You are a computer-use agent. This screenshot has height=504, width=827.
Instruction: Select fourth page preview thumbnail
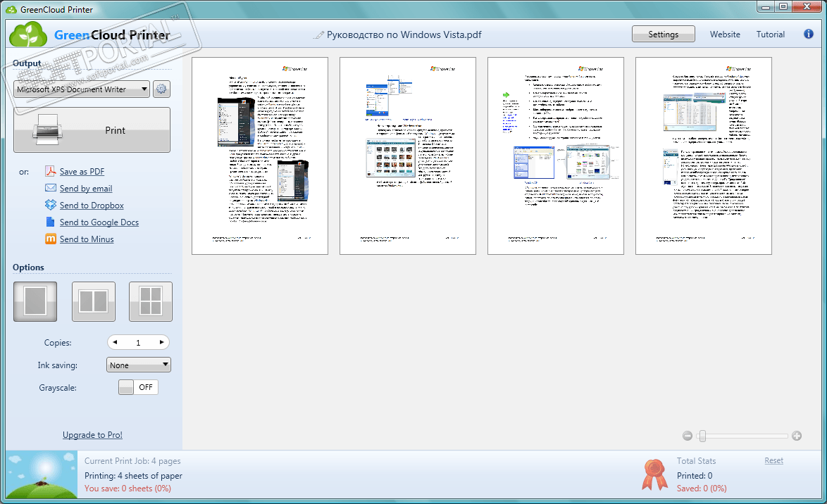pos(704,156)
